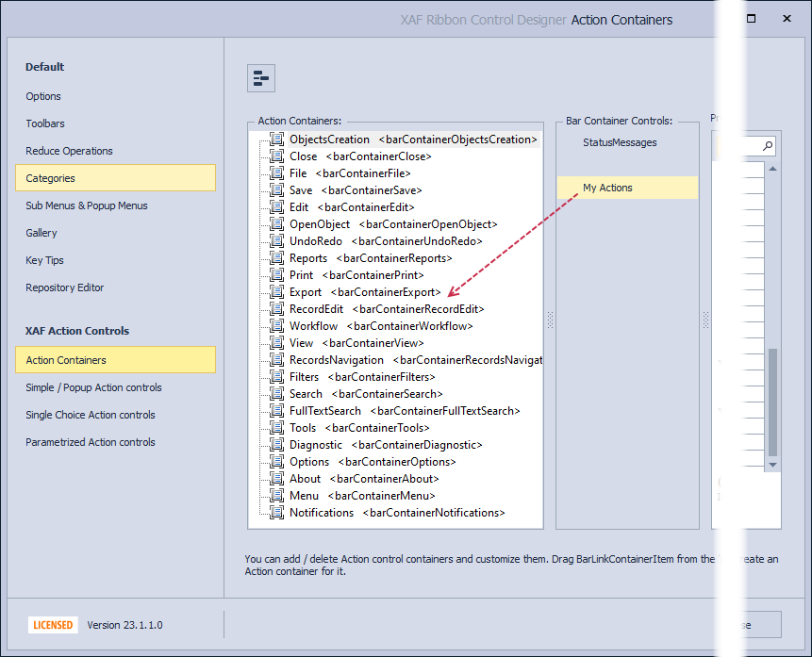
Task: Click the FullTextSearch container icon
Action: (x=277, y=411)
